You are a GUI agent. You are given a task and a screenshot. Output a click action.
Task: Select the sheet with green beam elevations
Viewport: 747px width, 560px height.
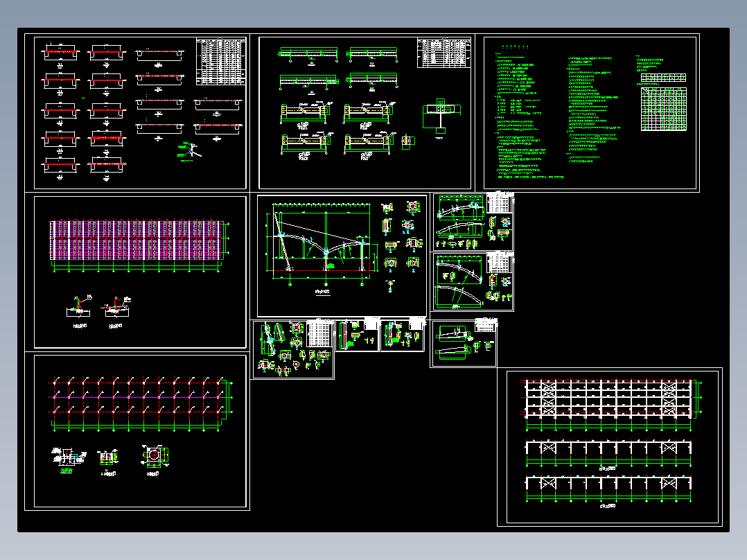[x=365, y=113]
